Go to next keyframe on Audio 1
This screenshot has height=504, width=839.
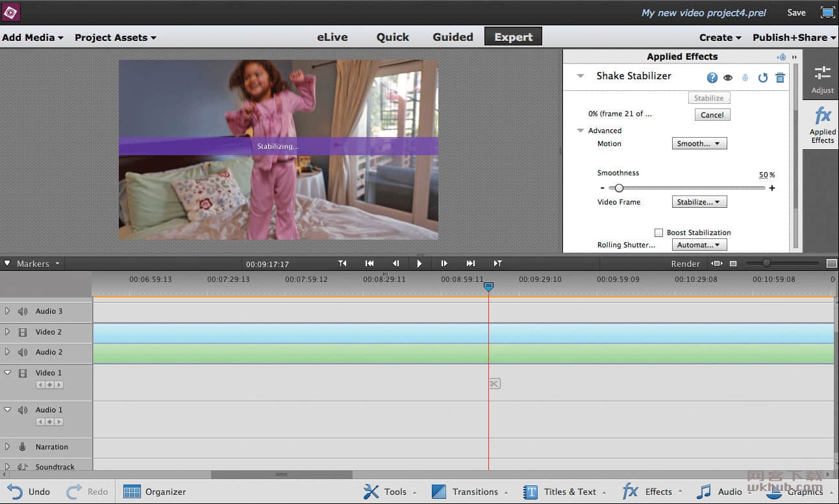click(58, 422)
